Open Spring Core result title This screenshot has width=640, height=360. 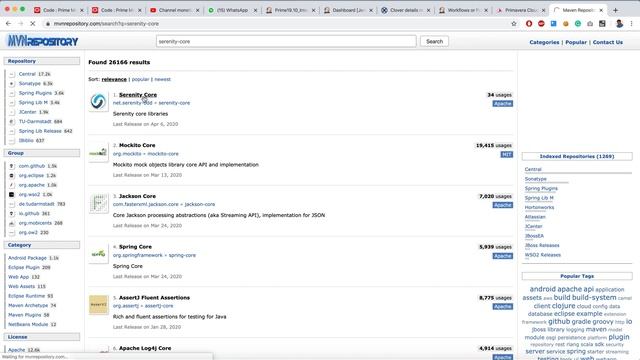point(135,247)
